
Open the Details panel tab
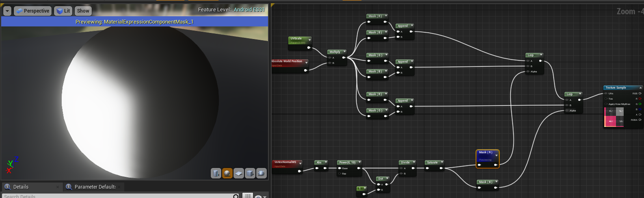point(21,187)
